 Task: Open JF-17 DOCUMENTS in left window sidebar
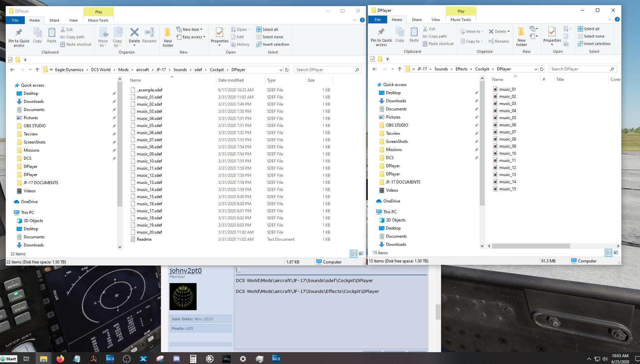tap(41, 183)
